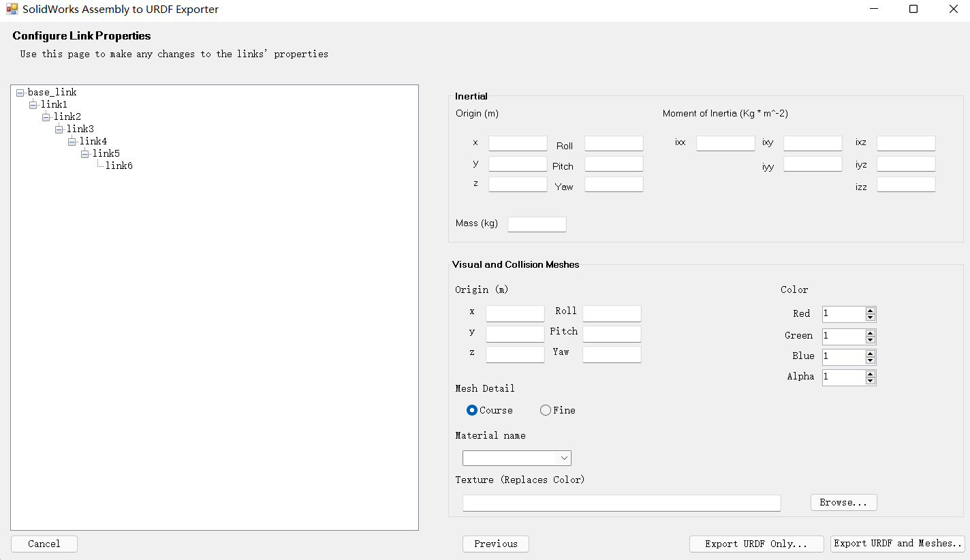Browse for a texture file
This screenshot has width=970, height=560.
pyautogui.click(x=843, y=502)
